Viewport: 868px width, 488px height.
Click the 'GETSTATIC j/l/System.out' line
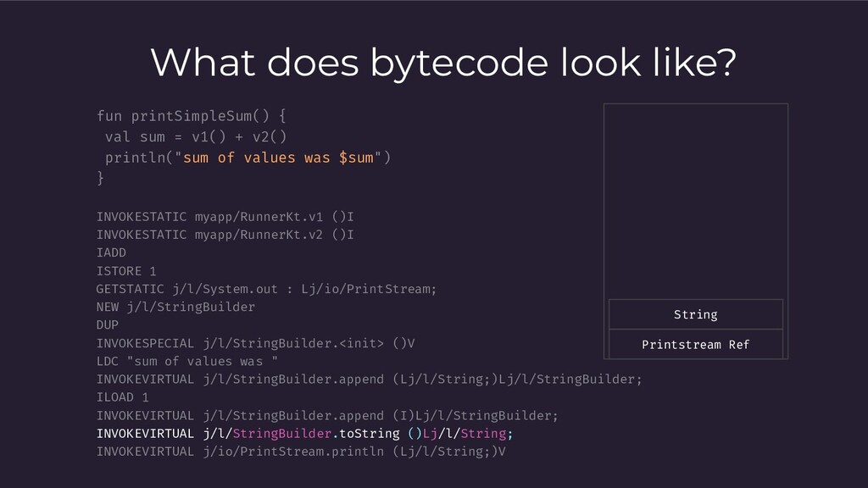click(266, 289)
